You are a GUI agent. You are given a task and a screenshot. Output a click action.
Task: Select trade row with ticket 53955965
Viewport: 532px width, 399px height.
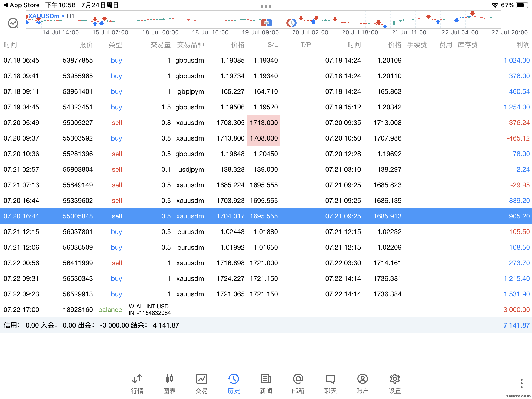266,76
